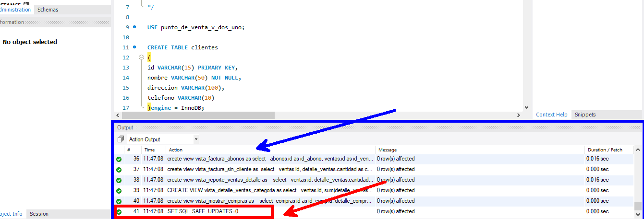This screenshot has height=219, width=644.
Task: Click statement marker dot on line 9
Action: (x=134, y=27)
